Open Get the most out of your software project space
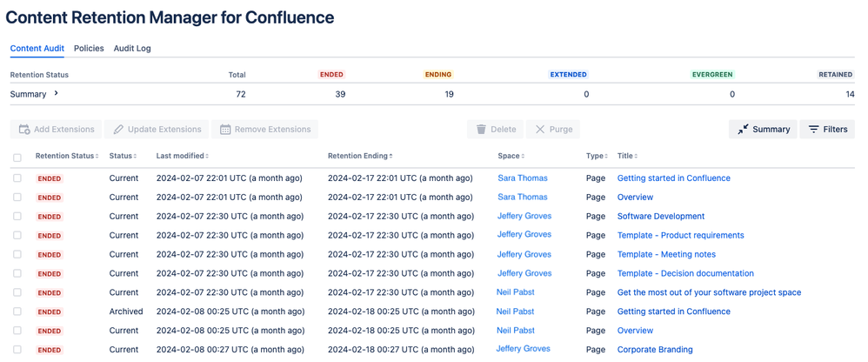 (709, 292)
